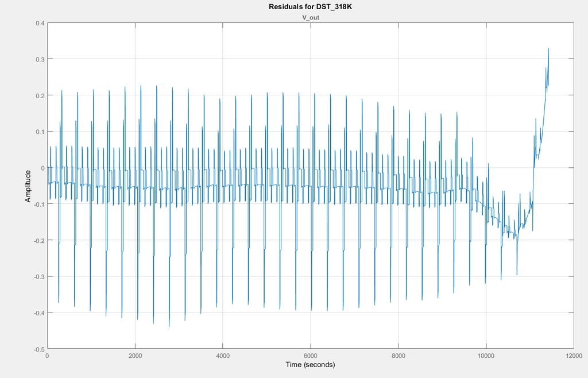Screen dimensions: 588x378
Task: Click the y-axis tick label '0.2'
Action: (x=40, y=95)
